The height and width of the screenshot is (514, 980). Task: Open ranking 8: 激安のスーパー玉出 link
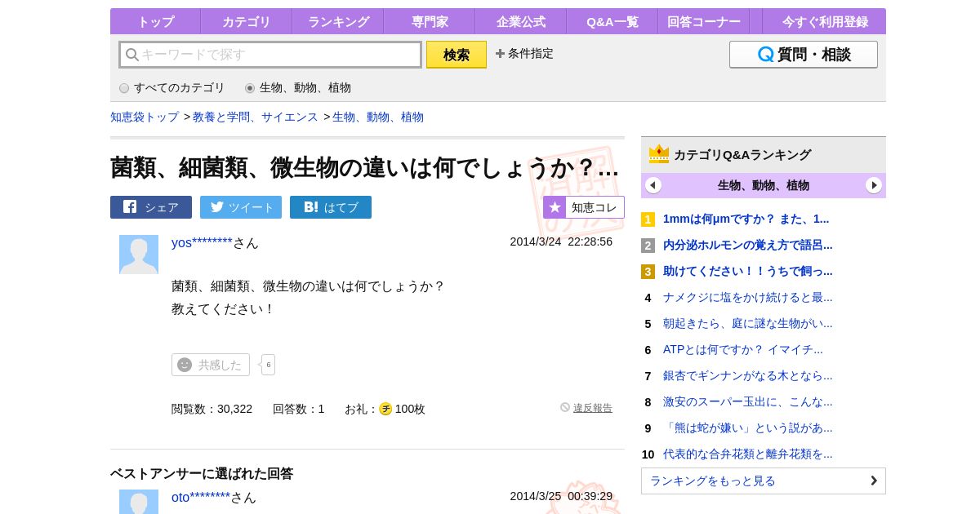(x=748, y=401)
